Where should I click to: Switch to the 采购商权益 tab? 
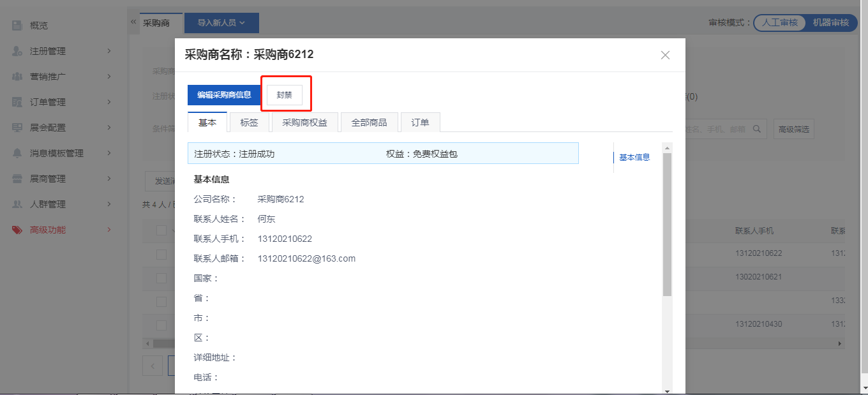pos(304,123)
